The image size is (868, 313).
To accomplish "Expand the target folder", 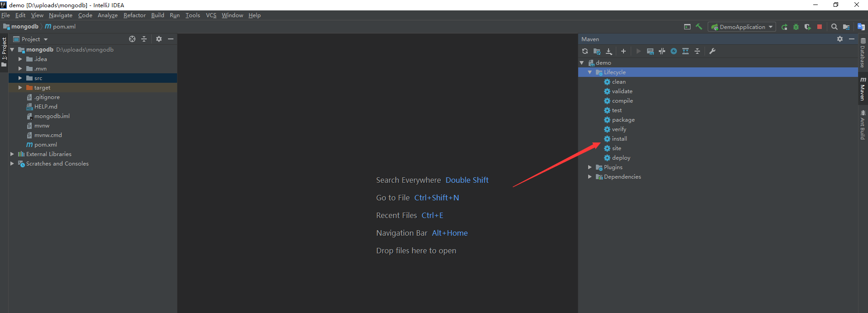I will [20, 87].
